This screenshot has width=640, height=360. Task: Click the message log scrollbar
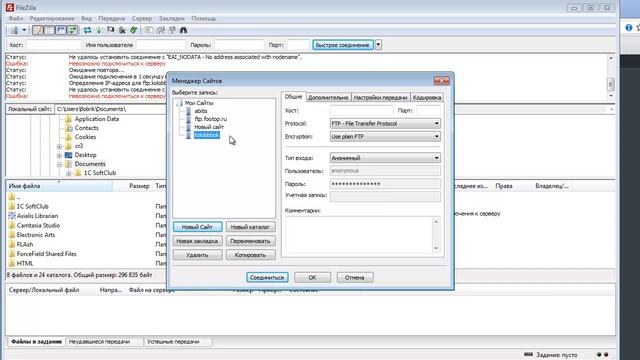pos(611,77)
